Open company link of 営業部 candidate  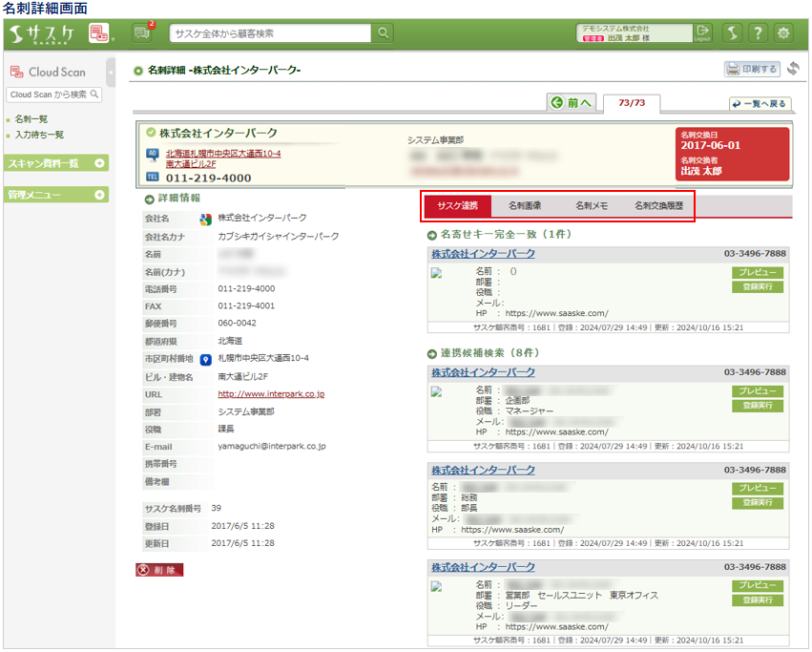point(483,568)
